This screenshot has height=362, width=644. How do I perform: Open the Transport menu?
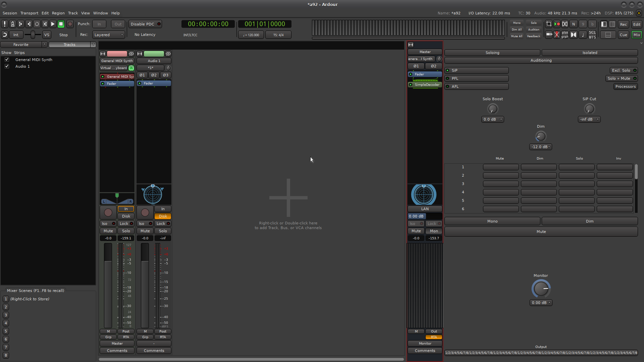(29, 13)
